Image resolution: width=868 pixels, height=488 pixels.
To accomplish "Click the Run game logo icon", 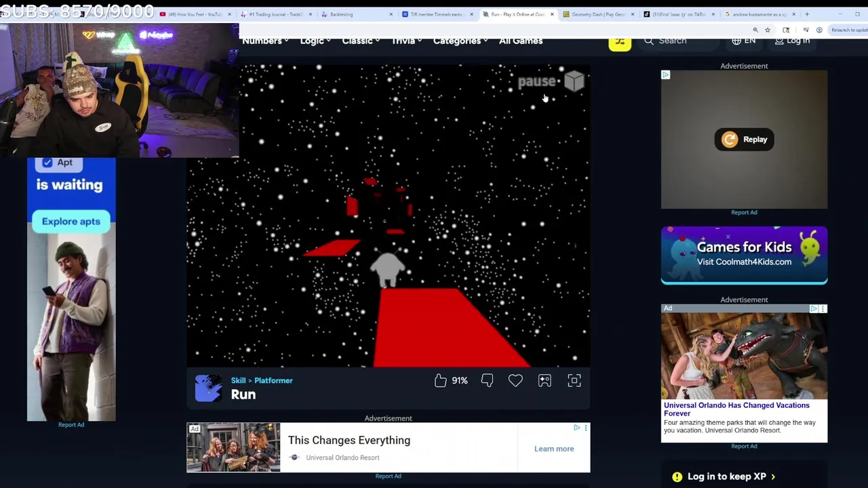I will click(x=208, y=388).
